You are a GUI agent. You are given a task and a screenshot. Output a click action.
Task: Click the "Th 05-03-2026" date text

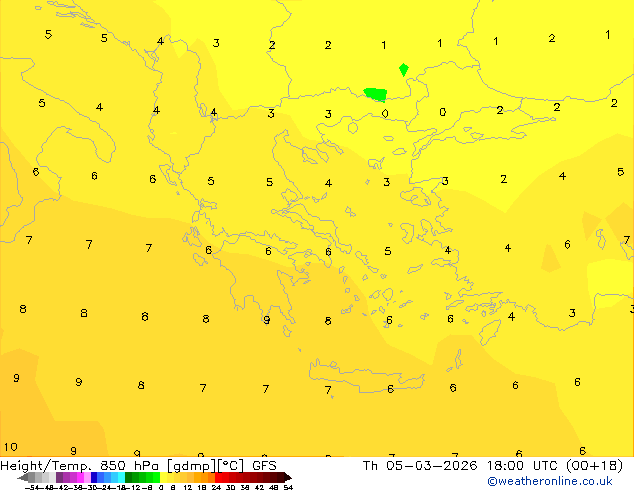tap(420, 466)
